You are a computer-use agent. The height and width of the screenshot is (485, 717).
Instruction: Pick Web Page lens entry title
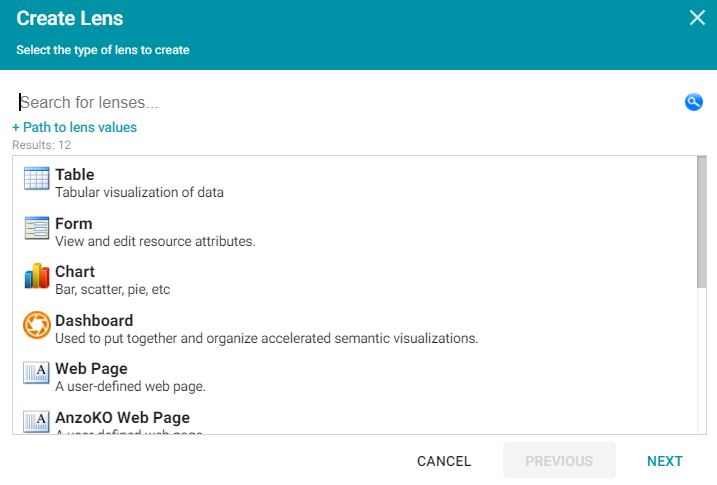91,368
